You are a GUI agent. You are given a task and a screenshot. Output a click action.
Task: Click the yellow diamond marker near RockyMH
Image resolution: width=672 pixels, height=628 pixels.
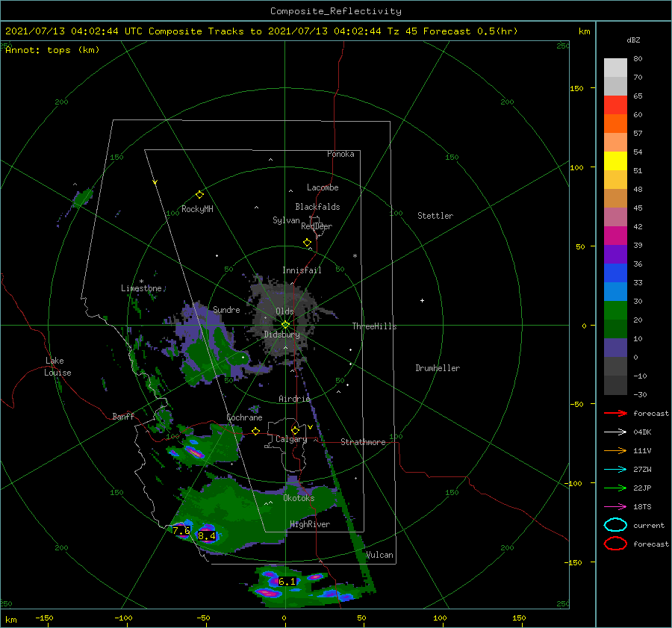pyautogui.click(x=199, y=195)
